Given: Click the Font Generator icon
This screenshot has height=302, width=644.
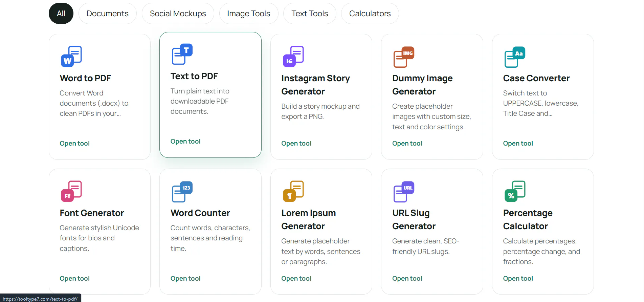Looking at the screenshot, I should 71,191.
